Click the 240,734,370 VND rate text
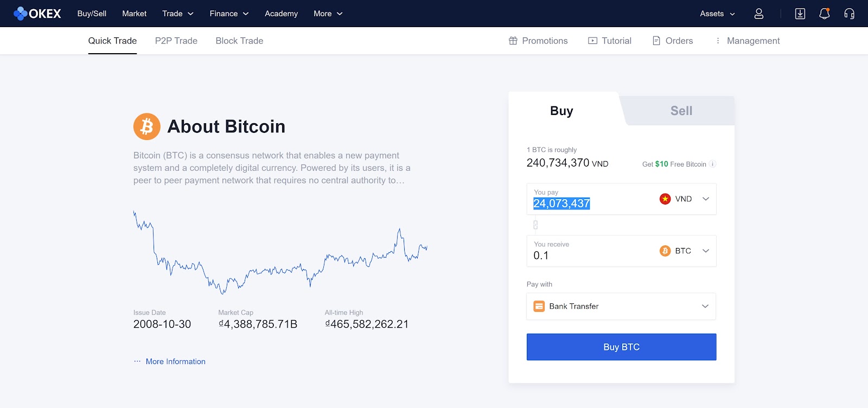 click(x=567, y=163)
